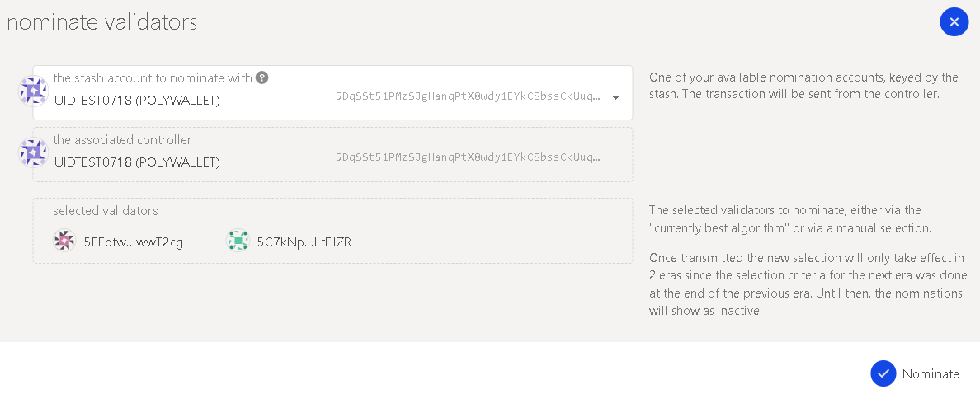This screenshot has height=394, width=980.
Task: Click the help question mark icon
Action: [261, 78]
